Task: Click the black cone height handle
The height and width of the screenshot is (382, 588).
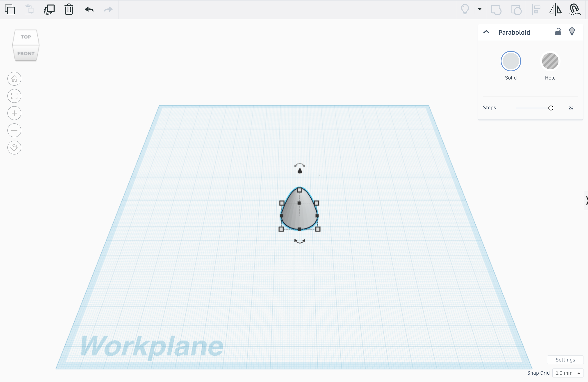Action: (x=300, y=171)
